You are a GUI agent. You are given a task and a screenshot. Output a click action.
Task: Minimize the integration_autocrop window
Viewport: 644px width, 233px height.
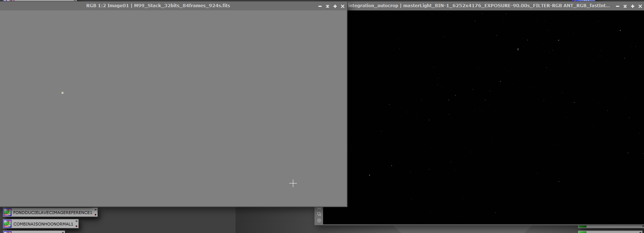tap(617, 6)
